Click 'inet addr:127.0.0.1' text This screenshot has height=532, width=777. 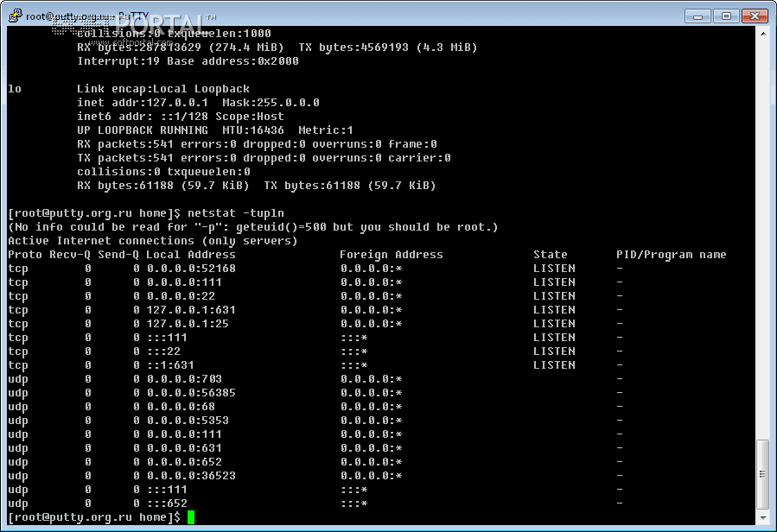(143, 103)
